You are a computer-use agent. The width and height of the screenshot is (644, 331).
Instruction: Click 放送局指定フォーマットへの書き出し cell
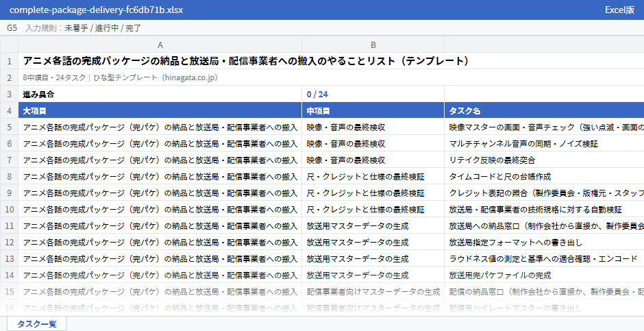pos(544,242)
